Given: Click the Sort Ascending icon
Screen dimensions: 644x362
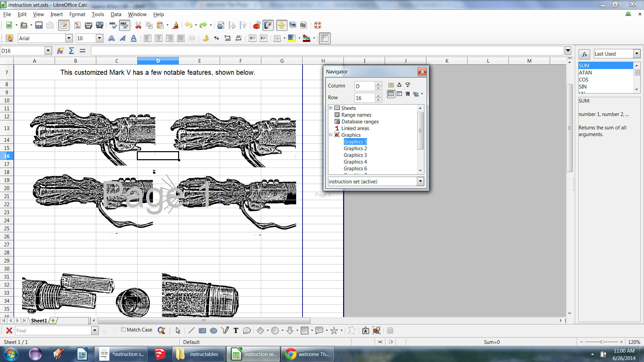Looking at the screenshot, I should point(232,25).
